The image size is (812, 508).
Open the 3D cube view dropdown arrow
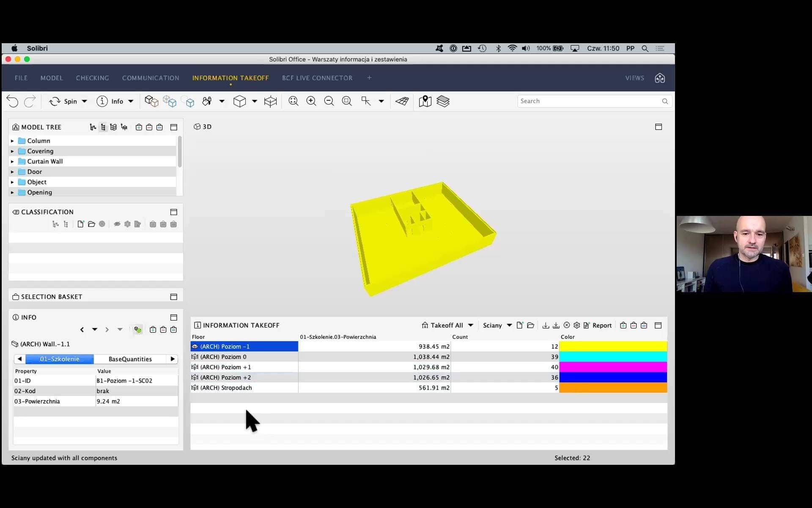click(x=255, y=101)
